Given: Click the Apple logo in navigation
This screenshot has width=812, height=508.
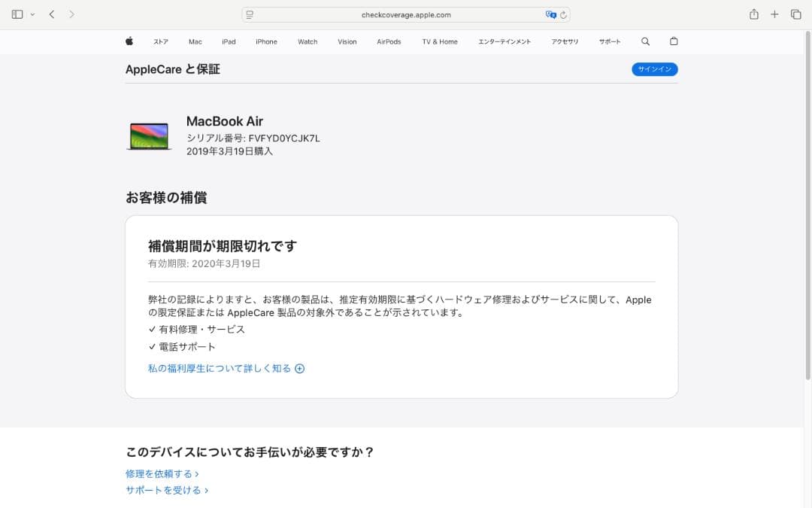Looking at the screenshot, I should click(129, 41).
